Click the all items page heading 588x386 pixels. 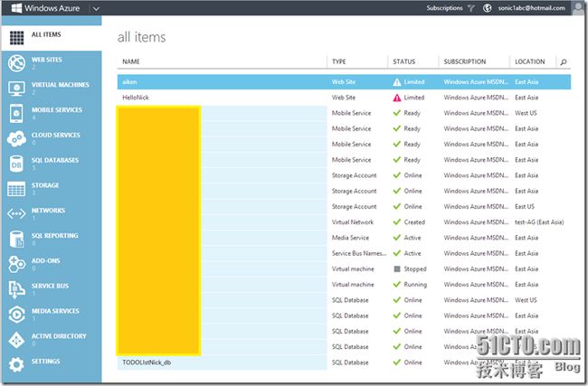(x=141, y=37)
